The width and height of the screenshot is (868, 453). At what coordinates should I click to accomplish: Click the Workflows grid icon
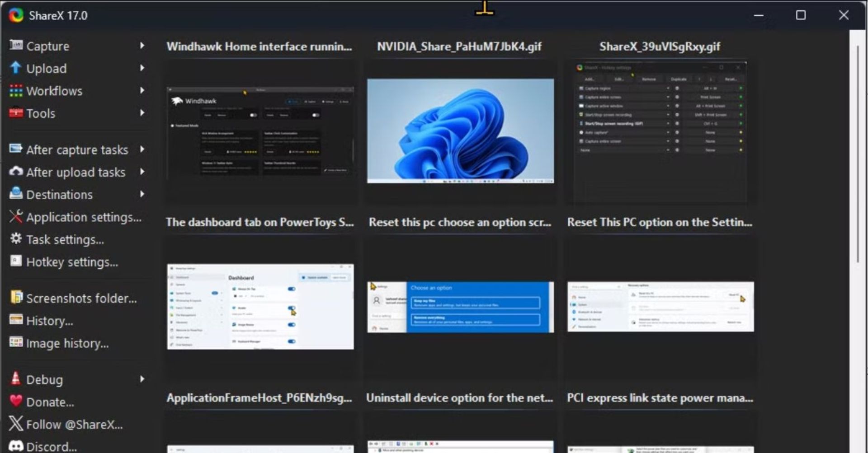point(16,90)
